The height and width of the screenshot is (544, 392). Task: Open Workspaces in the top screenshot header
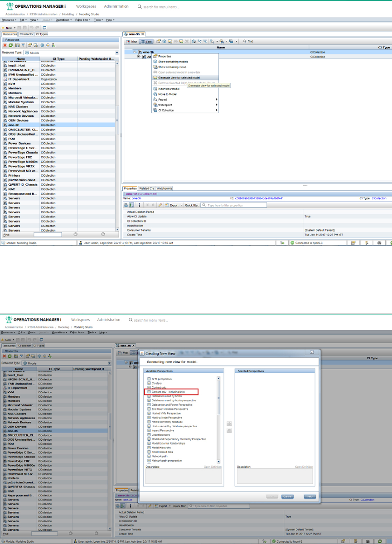(86, 7)
